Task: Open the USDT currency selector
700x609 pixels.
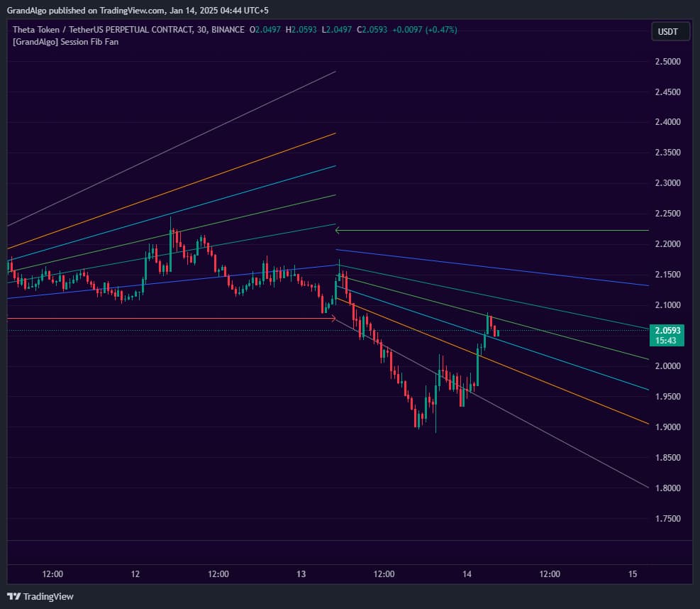Action: coord(670,31)
